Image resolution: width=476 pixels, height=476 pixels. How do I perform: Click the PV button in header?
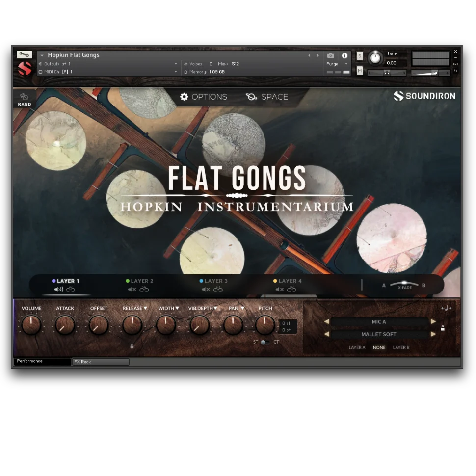[455, 71]
